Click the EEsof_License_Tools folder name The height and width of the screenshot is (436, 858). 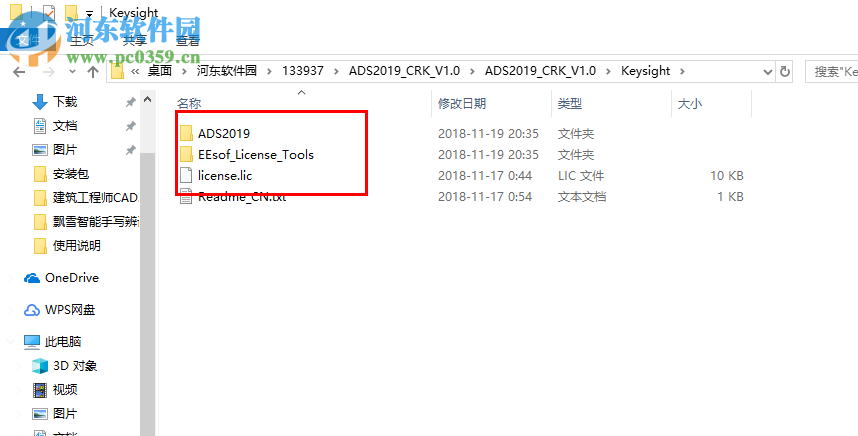pos(256,155)
